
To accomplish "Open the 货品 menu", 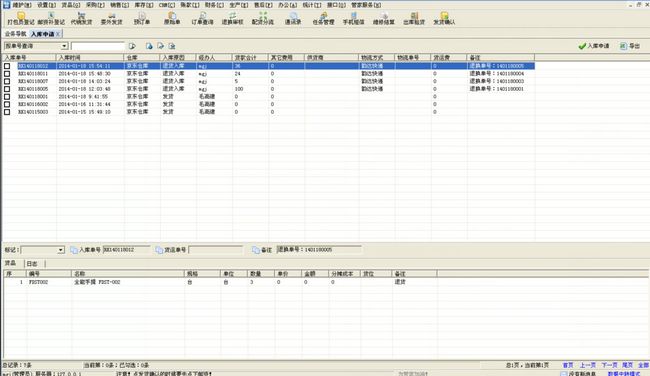I will [x=70, y=5].
